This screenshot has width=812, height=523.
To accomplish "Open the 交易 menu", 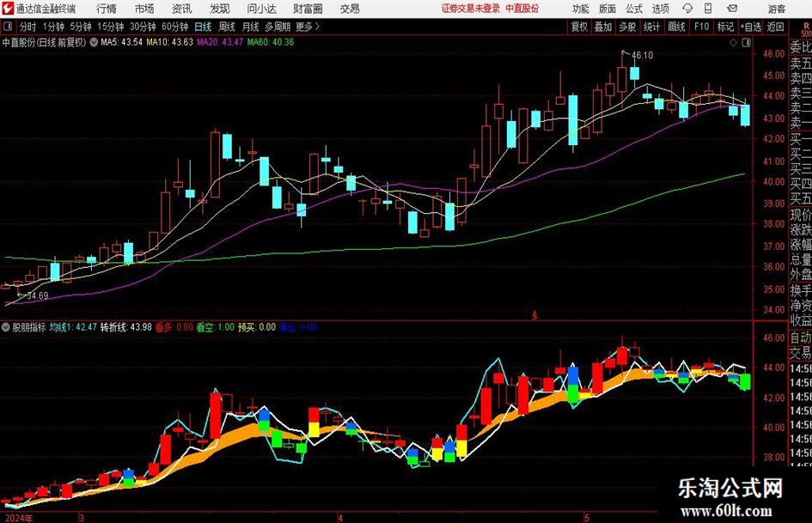I will (x=350, y=9).
